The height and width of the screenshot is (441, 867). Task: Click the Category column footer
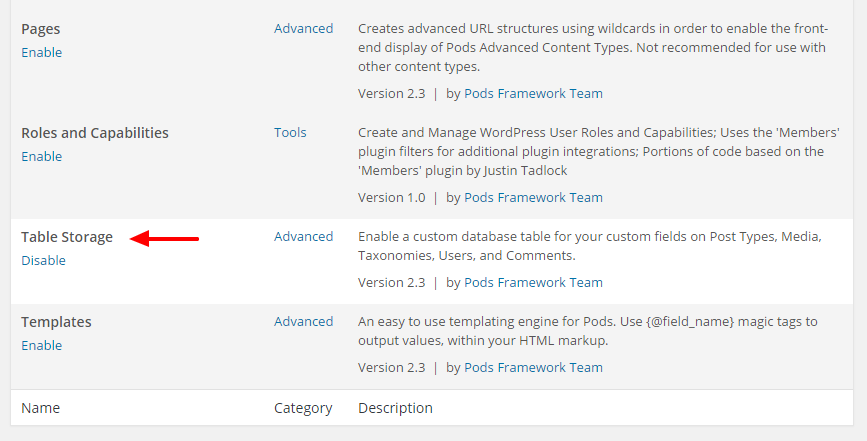(x=302, y=407)
